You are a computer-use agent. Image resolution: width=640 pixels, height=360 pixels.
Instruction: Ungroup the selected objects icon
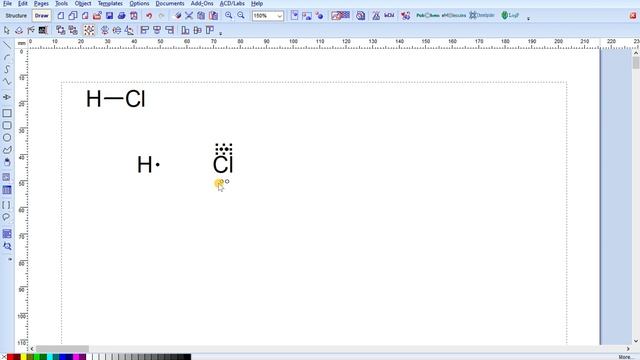(x=73, y=30)
